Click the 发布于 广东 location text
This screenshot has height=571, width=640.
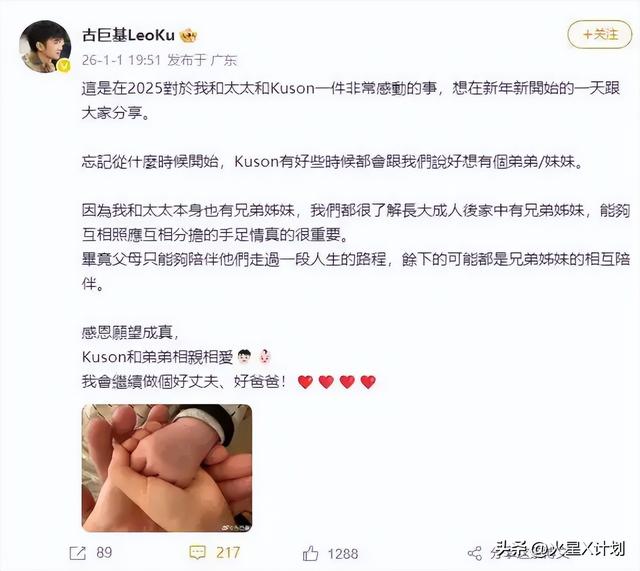[202, 60]
